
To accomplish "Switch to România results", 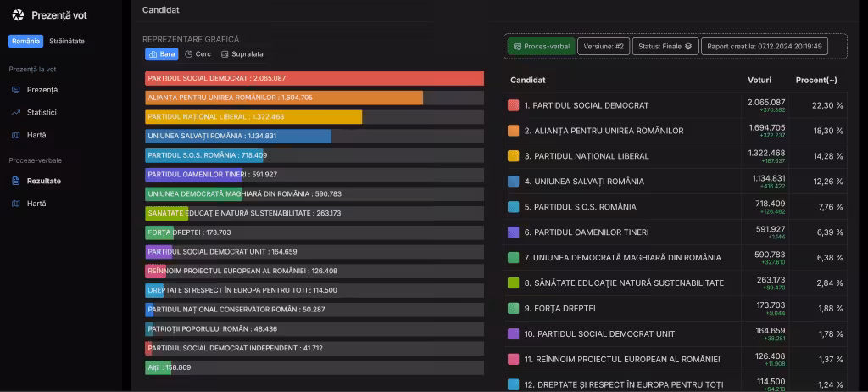I will (x=25, y=41).
